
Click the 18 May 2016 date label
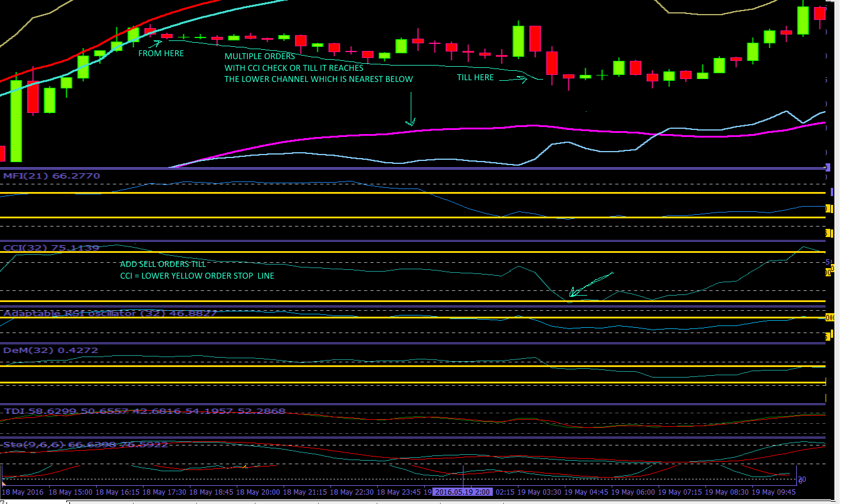click(x=23, y=492)
